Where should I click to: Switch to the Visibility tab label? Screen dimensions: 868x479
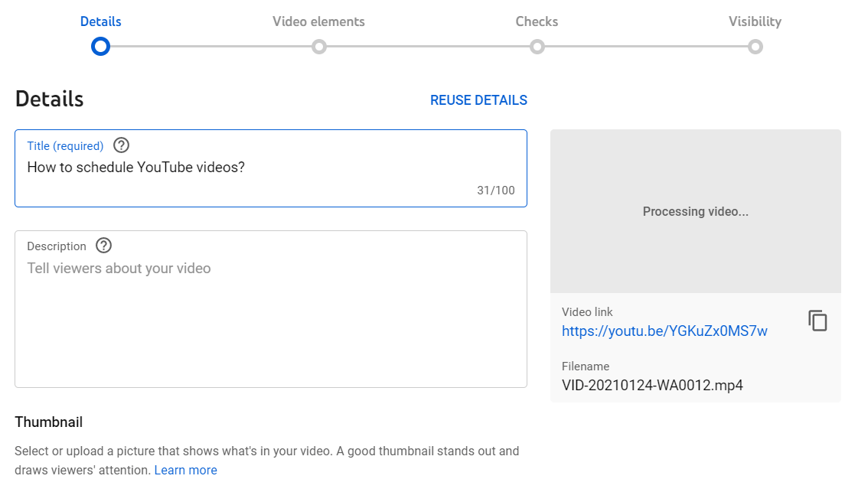tap(755, 21)
